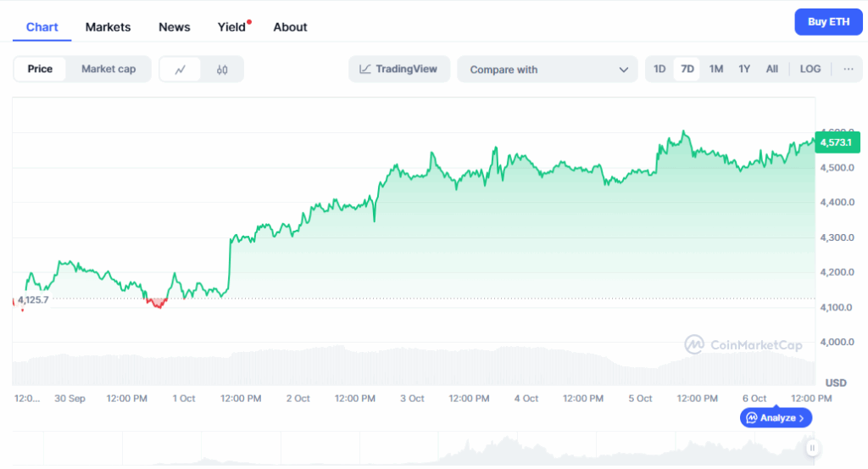The width and height of the screenshot is (868, 469).
Task: Show All time price history
Action: tap(772, 70)
